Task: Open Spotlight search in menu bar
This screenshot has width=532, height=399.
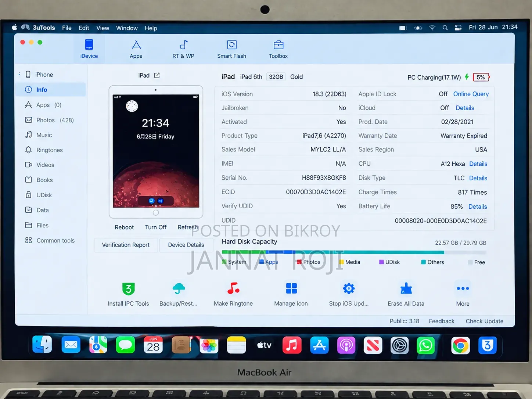Action: [x=445, y=28]
